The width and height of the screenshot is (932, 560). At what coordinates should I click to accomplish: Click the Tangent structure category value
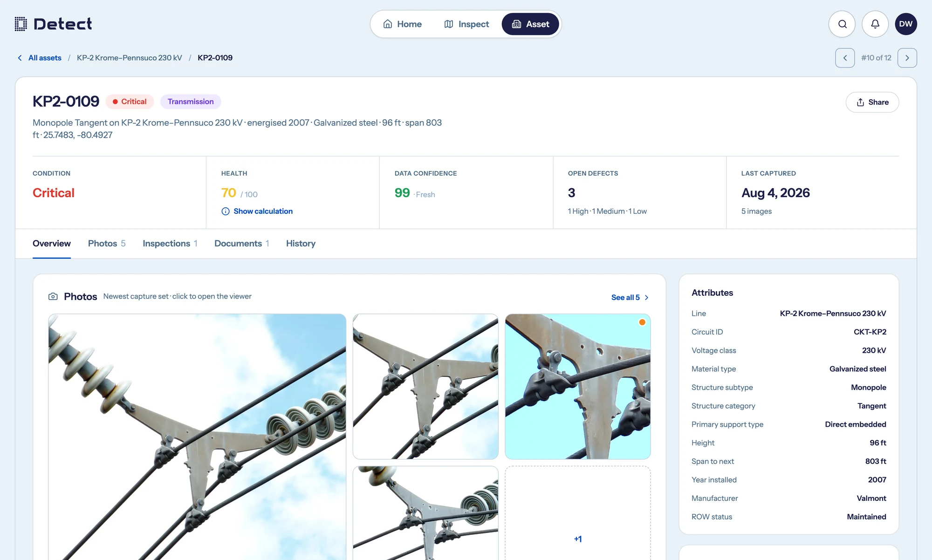click(x=872, y=406)
